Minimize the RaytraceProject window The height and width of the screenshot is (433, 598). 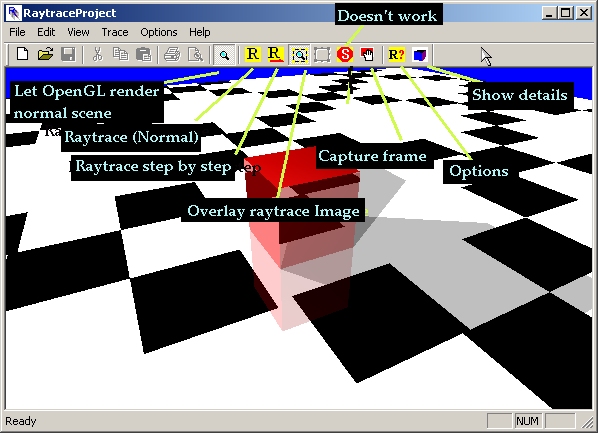coord(549,13)
